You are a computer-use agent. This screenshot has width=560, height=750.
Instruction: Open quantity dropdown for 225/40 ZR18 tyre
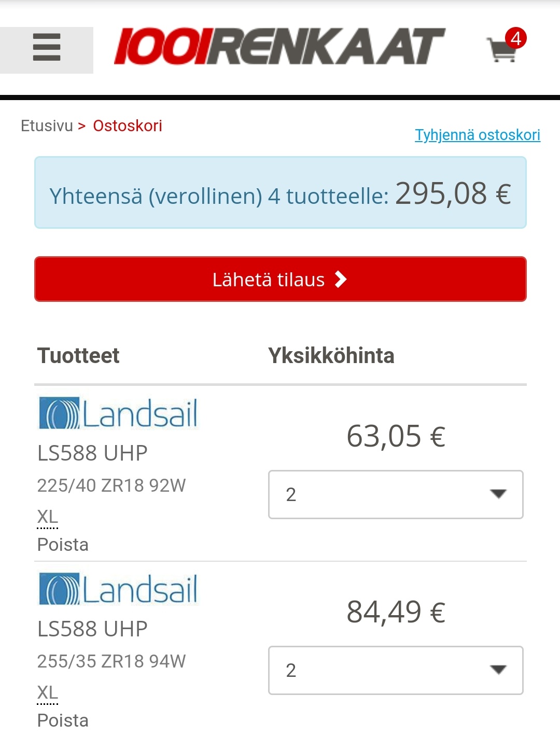click(x=395, y=494)
